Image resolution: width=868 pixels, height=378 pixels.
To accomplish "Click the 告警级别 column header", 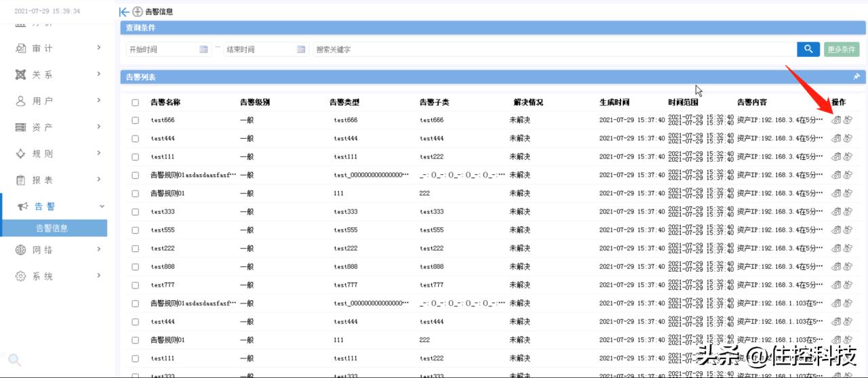I will 255,102.
